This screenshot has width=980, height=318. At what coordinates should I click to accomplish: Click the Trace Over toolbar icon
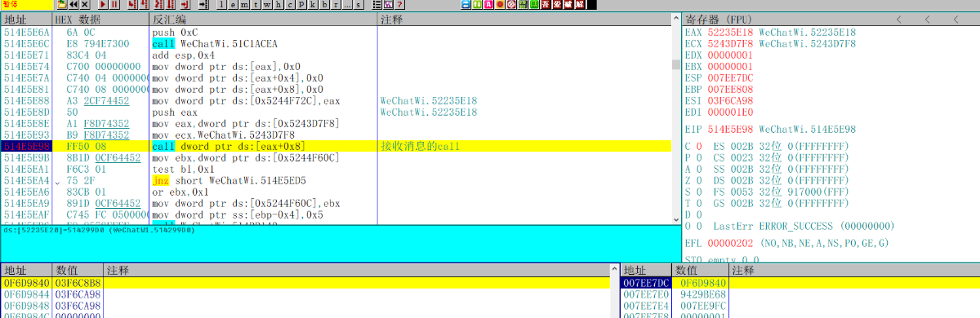tap(170, 4)
